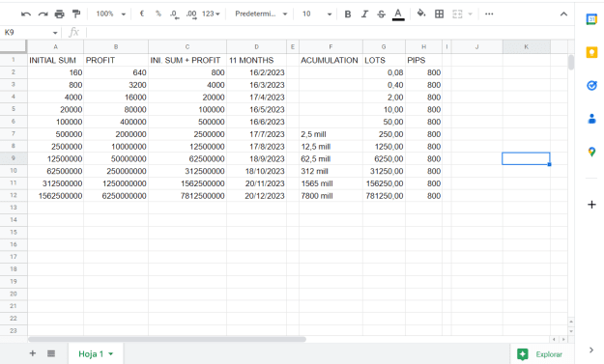Click the Redo icon
The height and width of the screenshot is (364, 604).
tap(43, 14)
